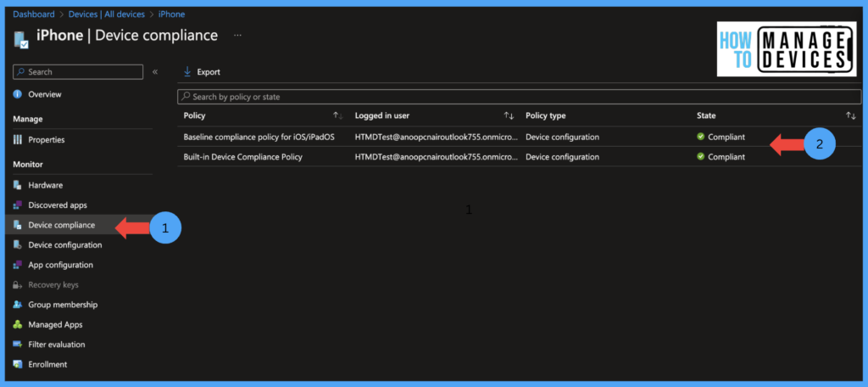The width and height of the screenshot is (868, 387).
Task: Click the green check on Baseline policy row
Action: coord(700,137)
